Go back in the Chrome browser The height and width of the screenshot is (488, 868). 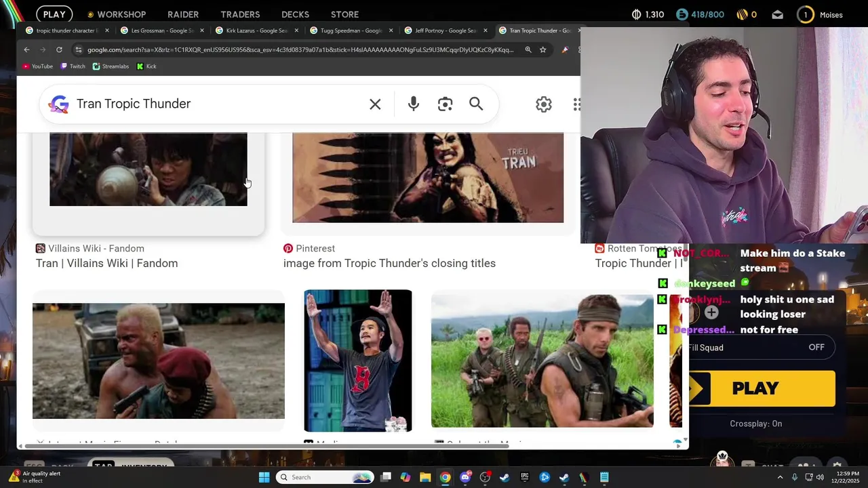coord(26,49)
